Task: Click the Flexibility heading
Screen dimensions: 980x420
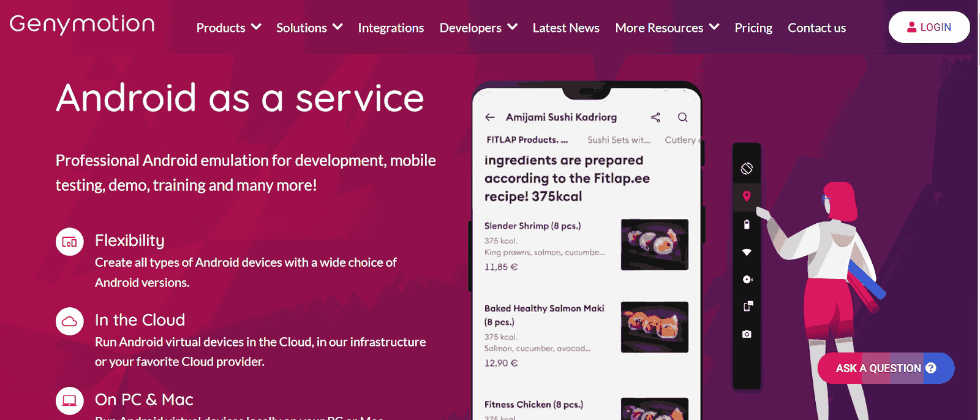Action: coord(130,240)
